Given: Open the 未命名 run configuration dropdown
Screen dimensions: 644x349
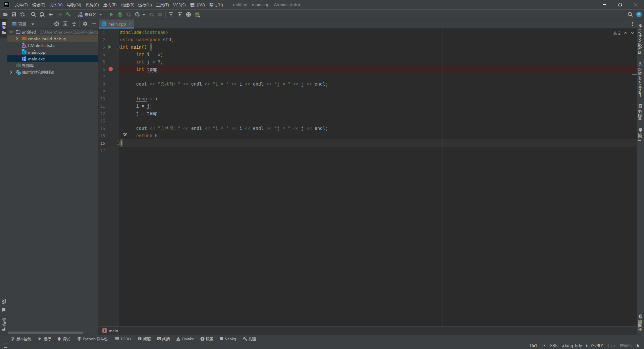Looking at the screenshot, I should pos(90,14).
